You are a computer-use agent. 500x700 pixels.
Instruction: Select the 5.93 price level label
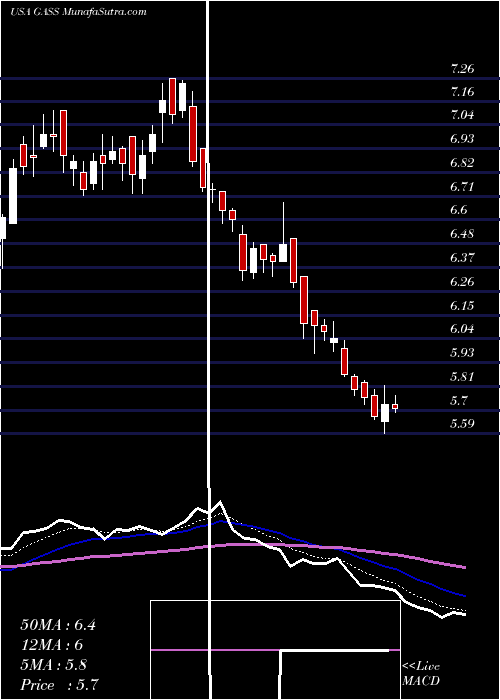pos(462,353)
